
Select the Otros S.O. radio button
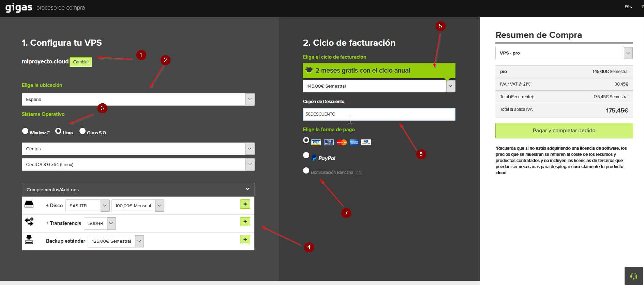pos(83,131)
